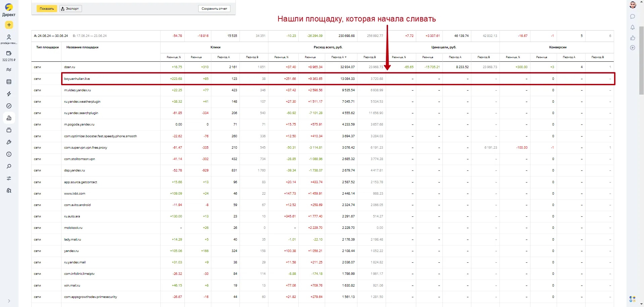Sort by Период A under Расход всего

tap(339, 57)
